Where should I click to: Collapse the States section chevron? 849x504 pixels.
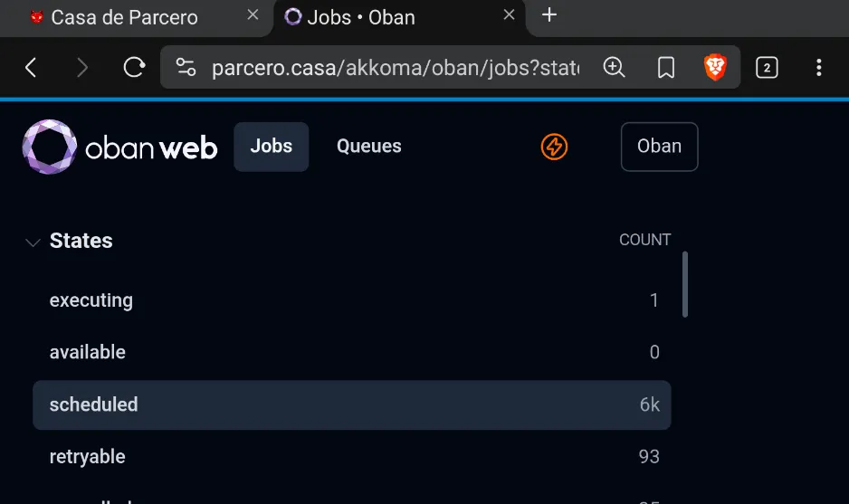tap(33, 242)
